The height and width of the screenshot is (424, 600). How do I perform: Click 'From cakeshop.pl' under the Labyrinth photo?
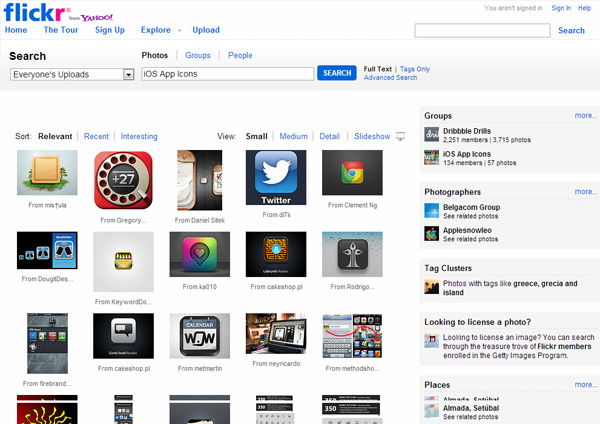[276, 287]
